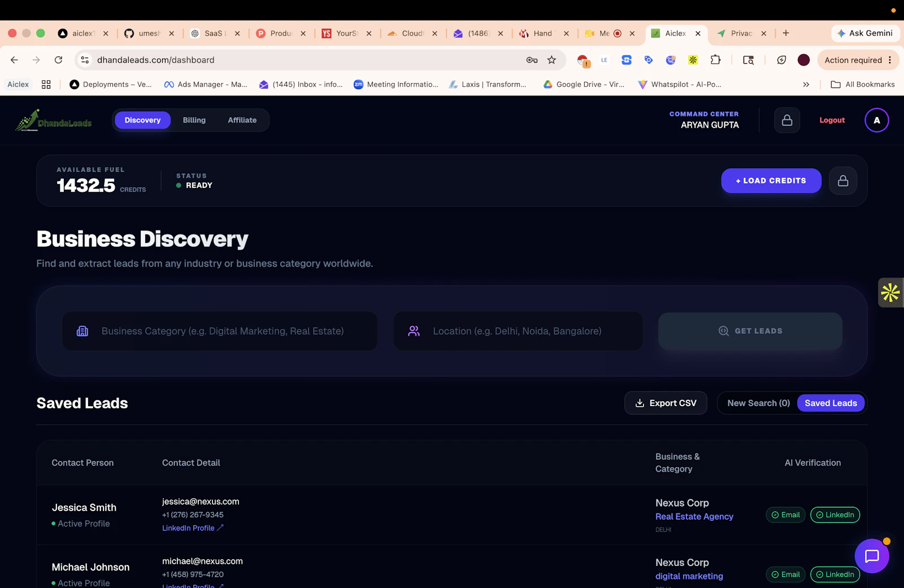904x588 pixels.
Task: Focus the Business Category input field
Action: pyautogui.click(x=220, y=331)
